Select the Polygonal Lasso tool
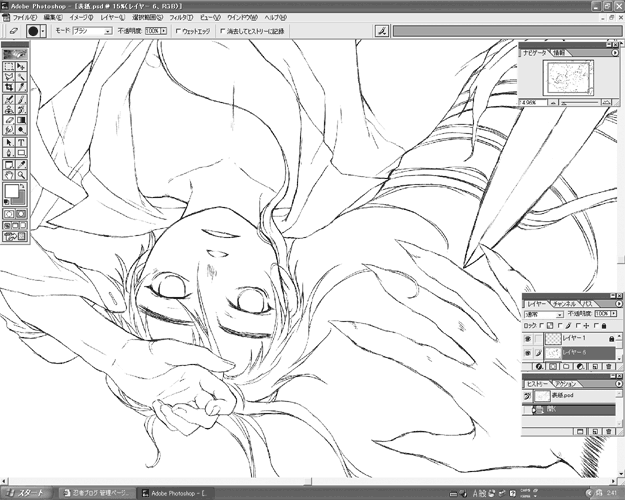Image resolution: width=625 pixels, height=500 pixels. 9,77
